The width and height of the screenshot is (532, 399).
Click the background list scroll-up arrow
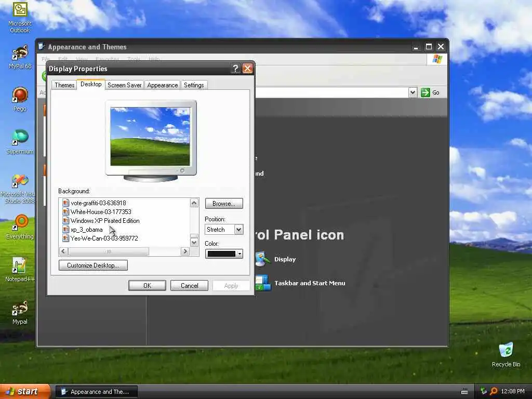pos(194,203)
